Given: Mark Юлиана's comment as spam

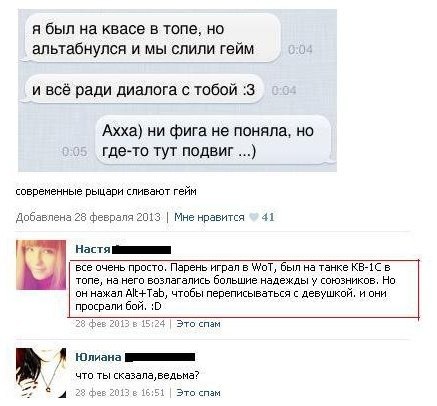Looking at the screenshot, I should click(x=198, y=392).
